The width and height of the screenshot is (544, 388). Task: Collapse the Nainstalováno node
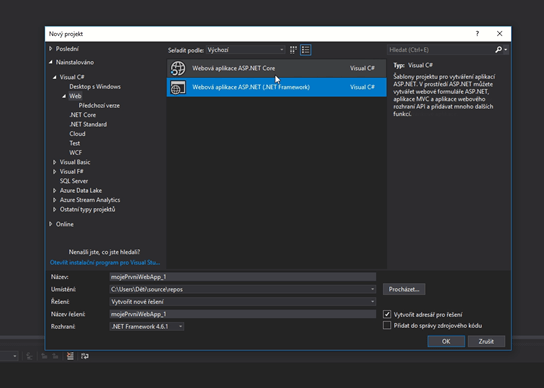coord(51,62)
